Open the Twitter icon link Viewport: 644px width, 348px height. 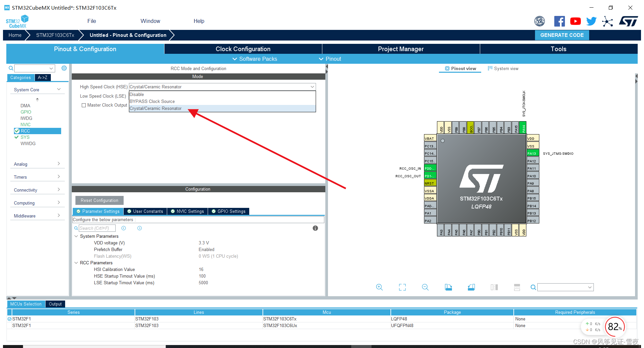(x=591, y=21)
